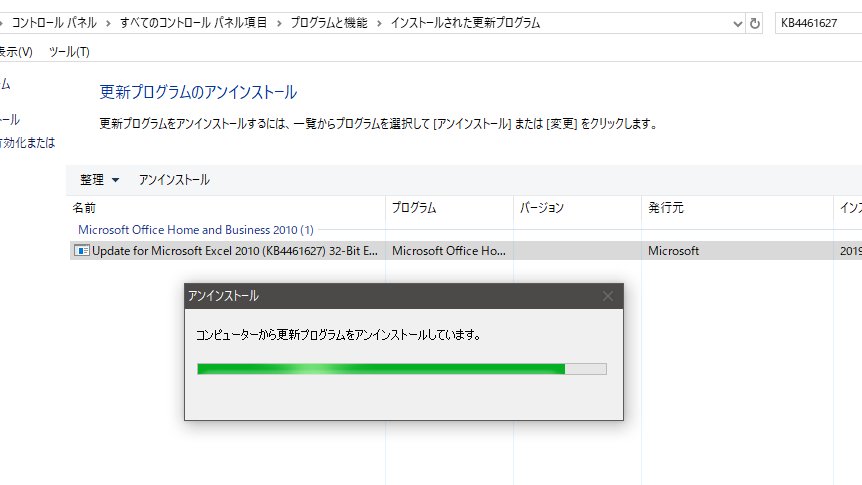The width and height of the screenshot is (862, 485).
Task: Click the update entry icon for KB4461627
Action: click(81, 251)
